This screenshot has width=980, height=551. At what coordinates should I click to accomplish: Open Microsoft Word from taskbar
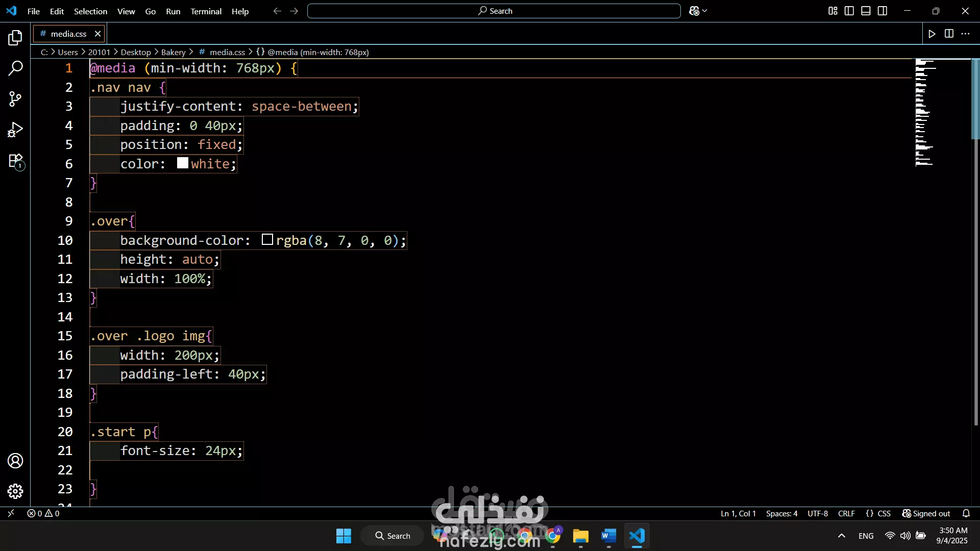click(608, 536)
